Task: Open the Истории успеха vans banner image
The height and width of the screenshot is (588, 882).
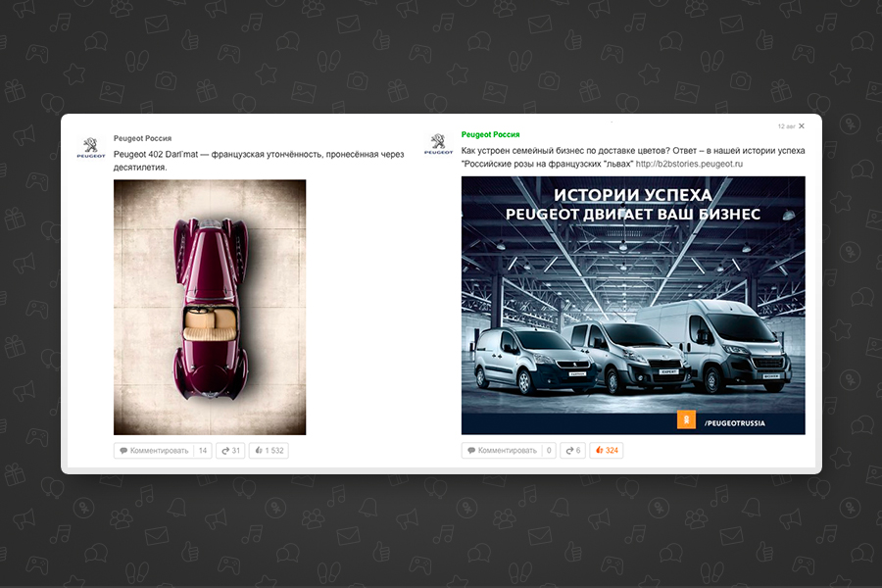Action: click(633, 306)
